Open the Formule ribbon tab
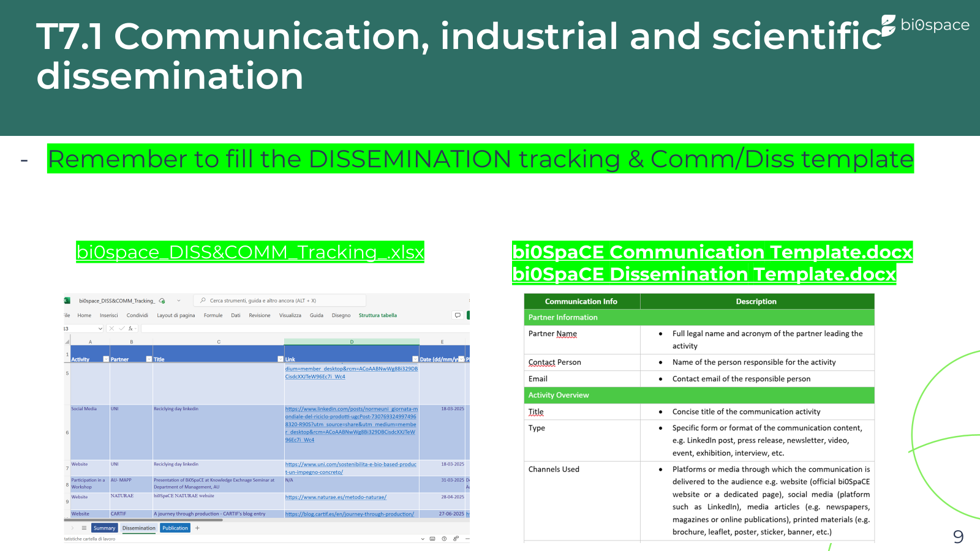The height and width of the screenshot is (551, 980). 213,315
